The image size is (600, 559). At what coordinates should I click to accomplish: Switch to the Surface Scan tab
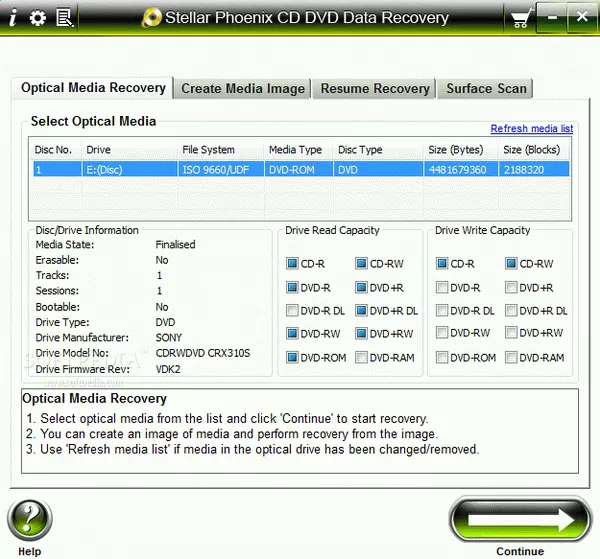coord(486,88)
